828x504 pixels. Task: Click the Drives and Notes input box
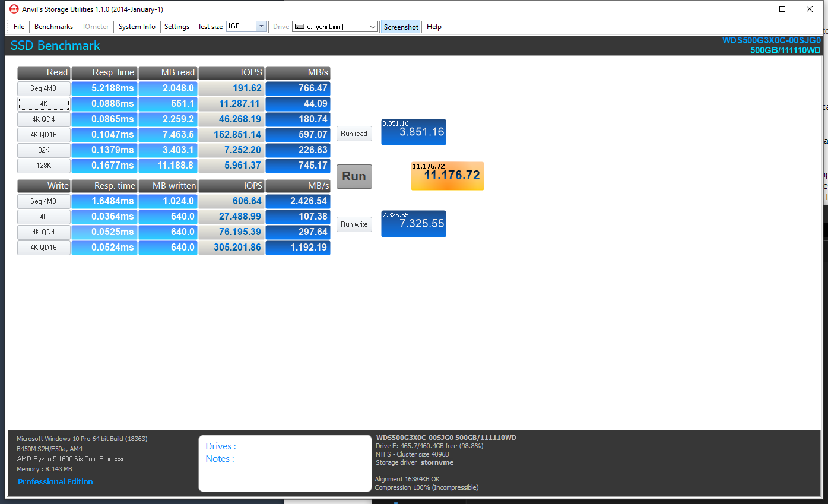click(x=285, y=463)
